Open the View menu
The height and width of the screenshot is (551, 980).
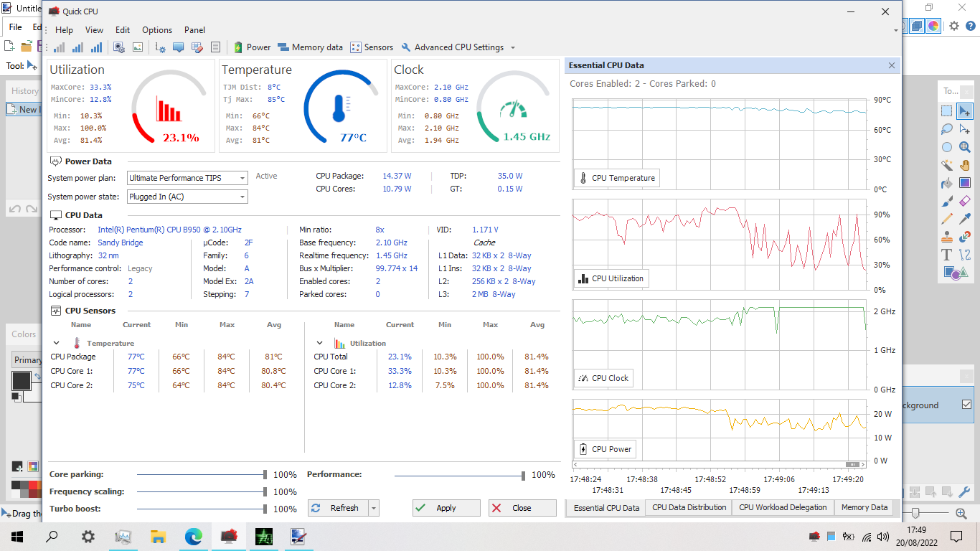tap(94, 30)
